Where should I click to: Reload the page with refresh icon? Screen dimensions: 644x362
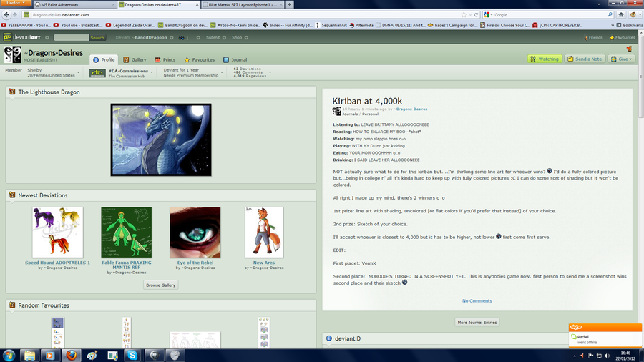477,15
